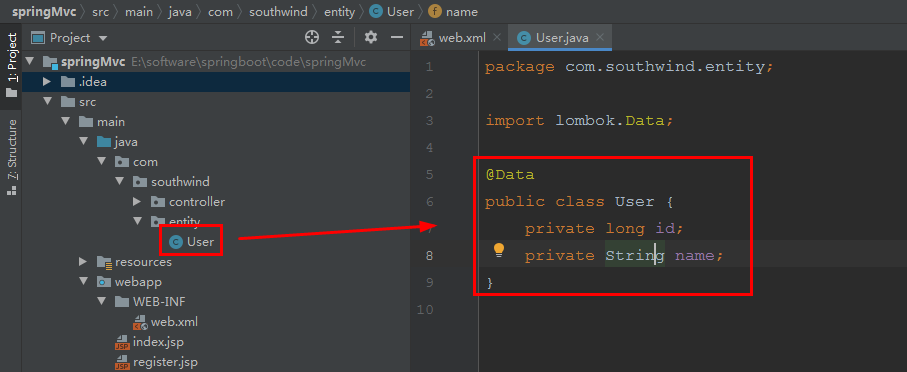Close the User.java editor tab
The image size is (907, 372).
[x=600, y=38]
